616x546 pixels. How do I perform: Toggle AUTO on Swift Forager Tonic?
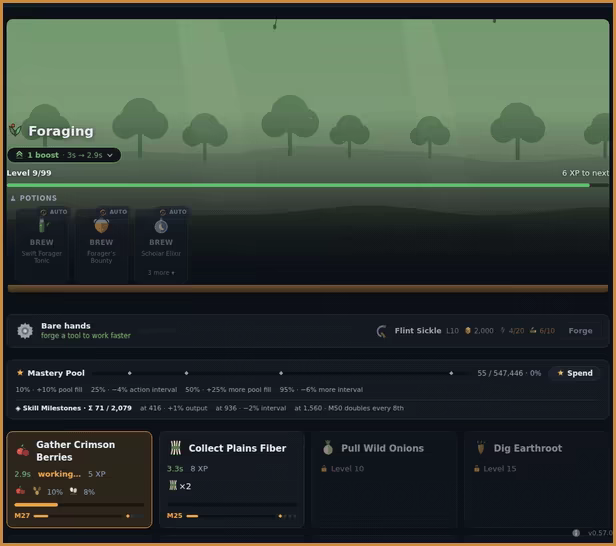(53, 212)
